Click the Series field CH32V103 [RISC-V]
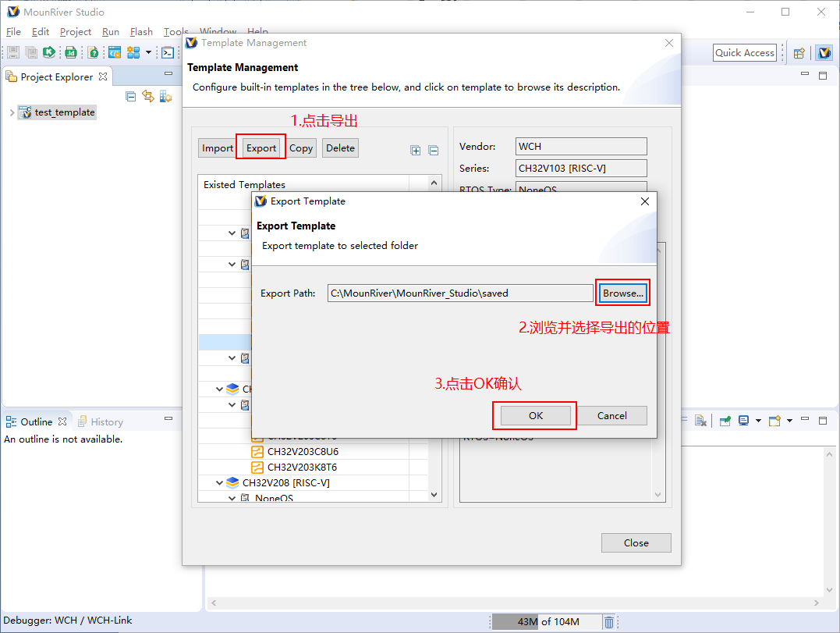Screen dimensions: 840x633 (581, 169)
